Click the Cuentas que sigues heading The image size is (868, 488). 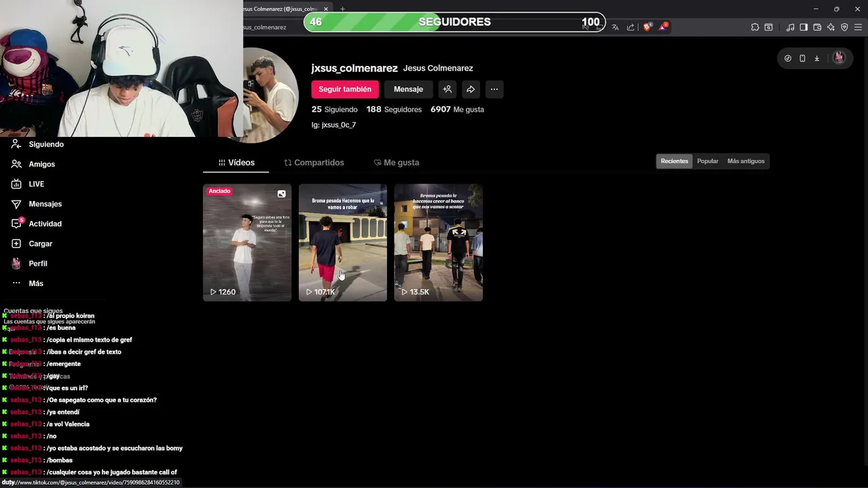33,311
